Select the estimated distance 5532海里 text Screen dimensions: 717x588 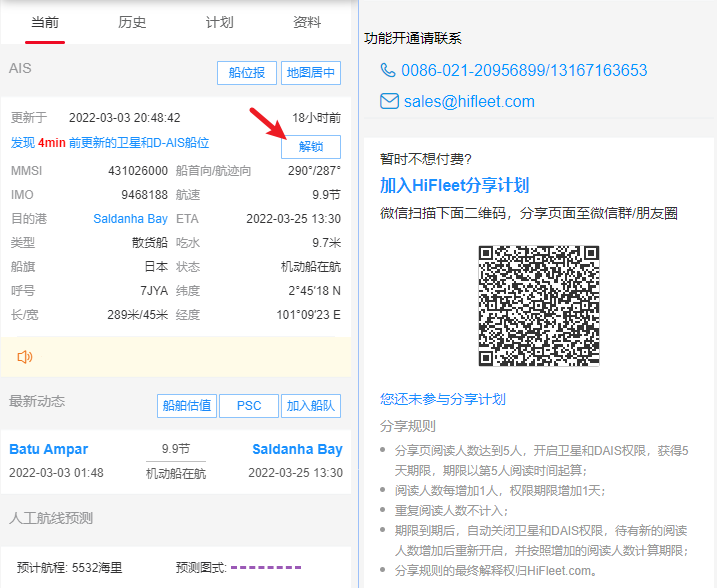pyautogui.click(x=97, y=568)
